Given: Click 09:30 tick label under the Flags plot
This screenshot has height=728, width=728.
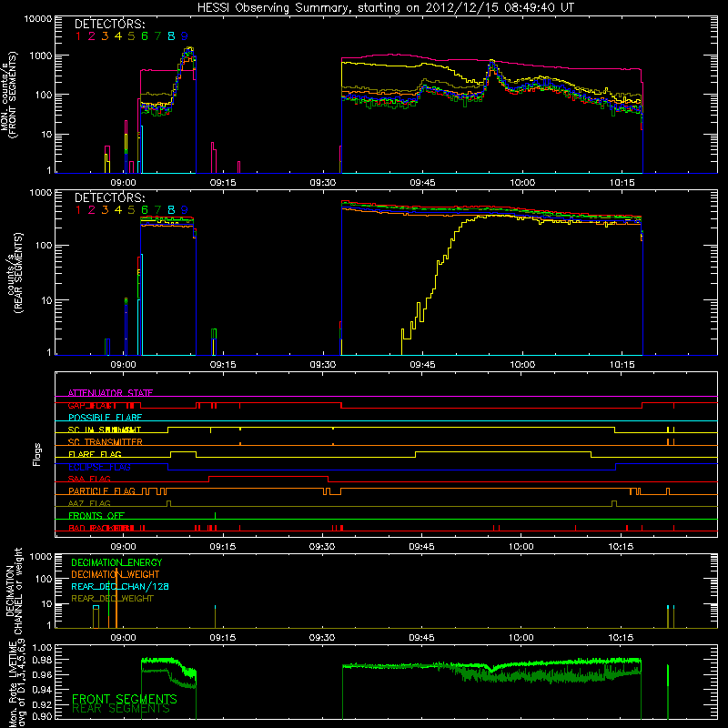Looking at the screenshot, I should 322,547.
